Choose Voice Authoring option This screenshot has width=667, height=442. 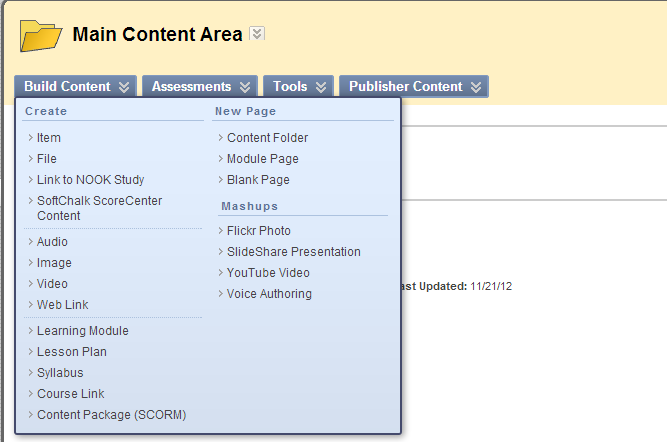click(269, 294)
